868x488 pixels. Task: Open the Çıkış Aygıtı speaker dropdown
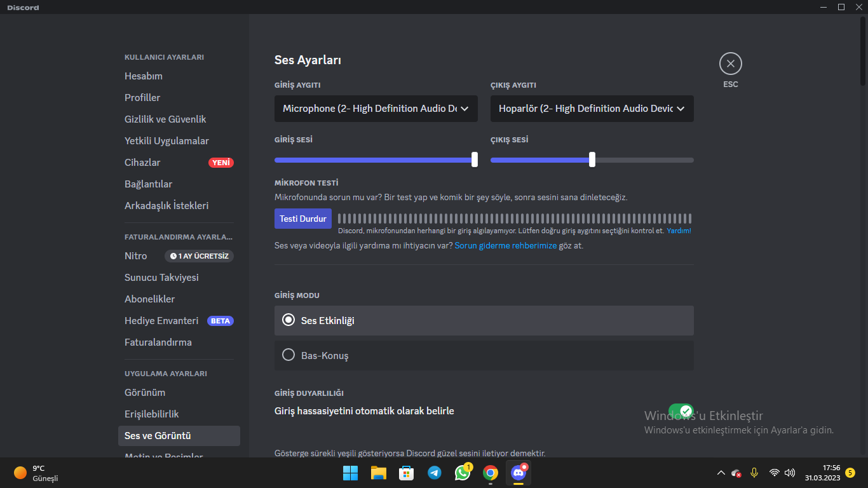592,109
